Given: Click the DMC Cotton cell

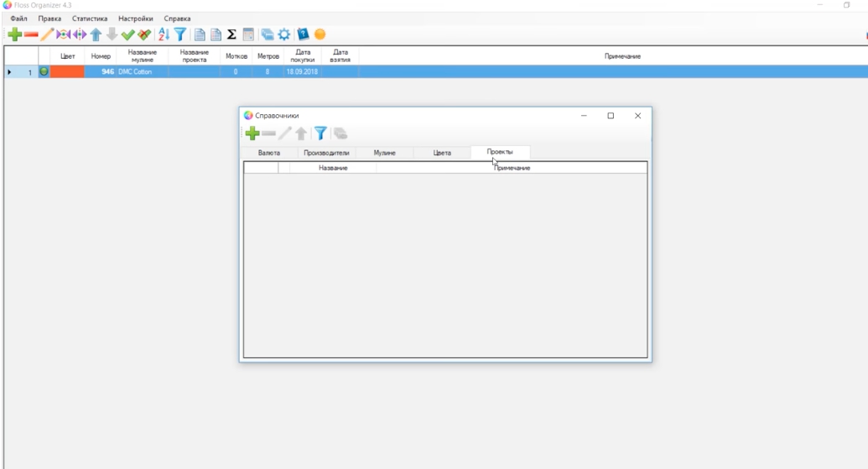Looking at the screenshot, I should click(x=143, y=71).
